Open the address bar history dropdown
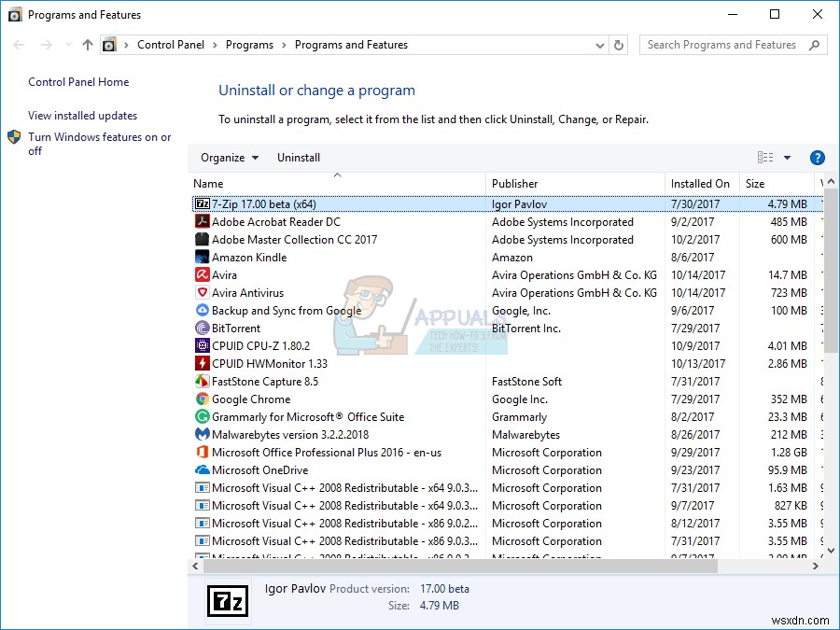 tap(600, 46)
